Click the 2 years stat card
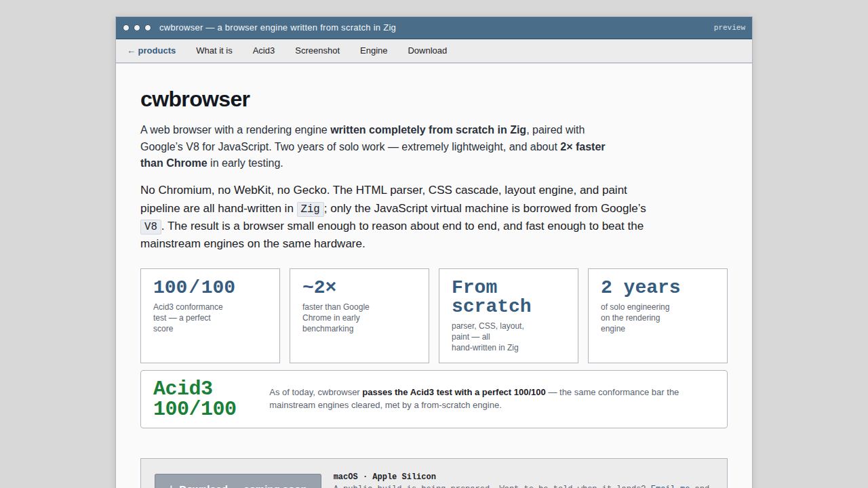The width and height of the screenshot is (868, 488). coord(658,316)
